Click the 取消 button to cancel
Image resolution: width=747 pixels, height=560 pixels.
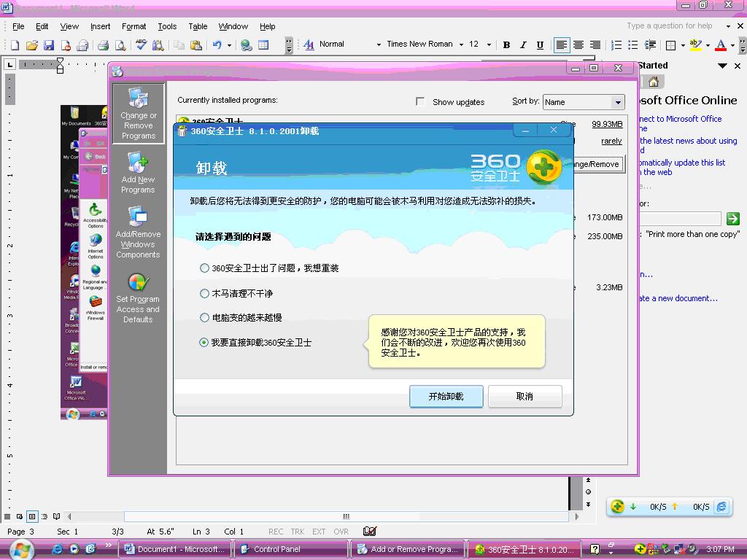point(525,396)
